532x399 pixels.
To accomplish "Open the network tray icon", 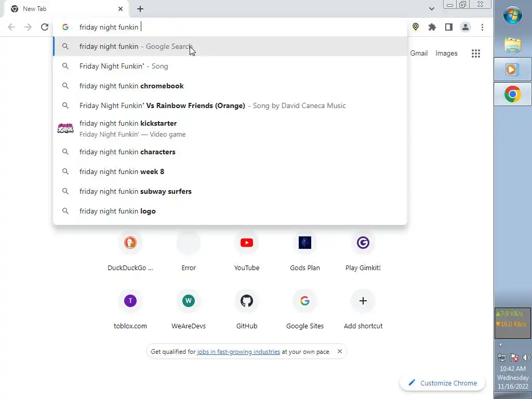I will pyautogui.click(x=501, y=357).
